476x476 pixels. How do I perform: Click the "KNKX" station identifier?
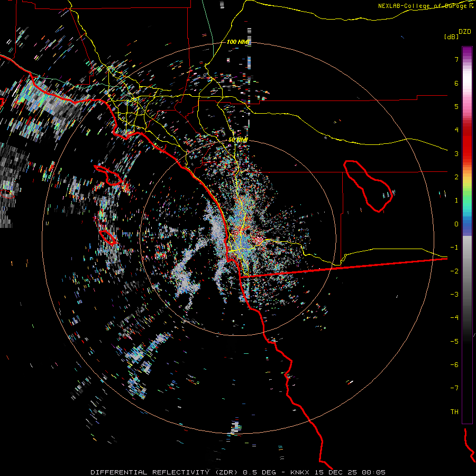[x=300, y=472]
